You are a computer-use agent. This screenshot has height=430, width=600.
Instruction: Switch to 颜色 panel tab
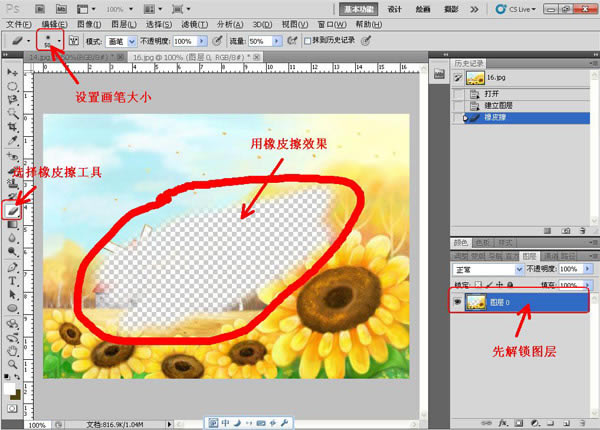pos(461,243)
